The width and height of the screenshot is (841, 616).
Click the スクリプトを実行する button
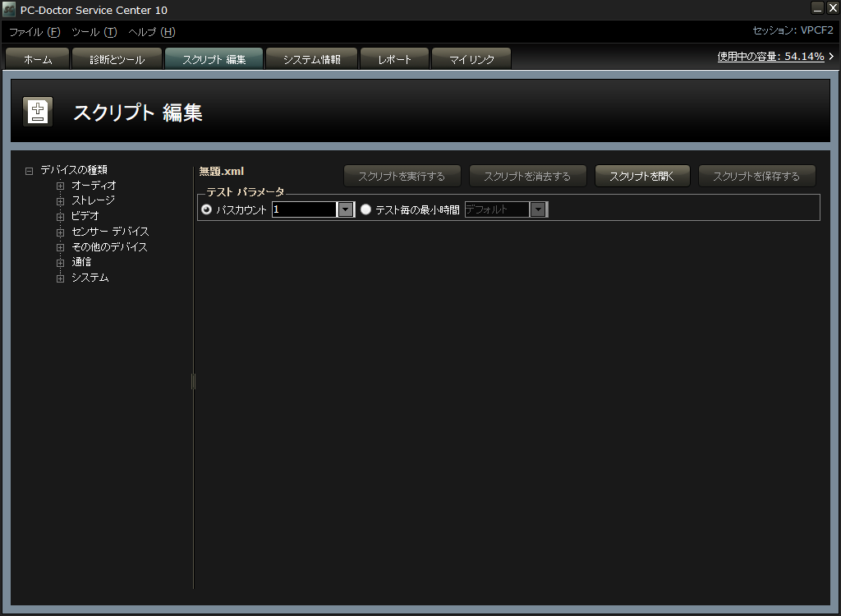click(x=402, y=176)
